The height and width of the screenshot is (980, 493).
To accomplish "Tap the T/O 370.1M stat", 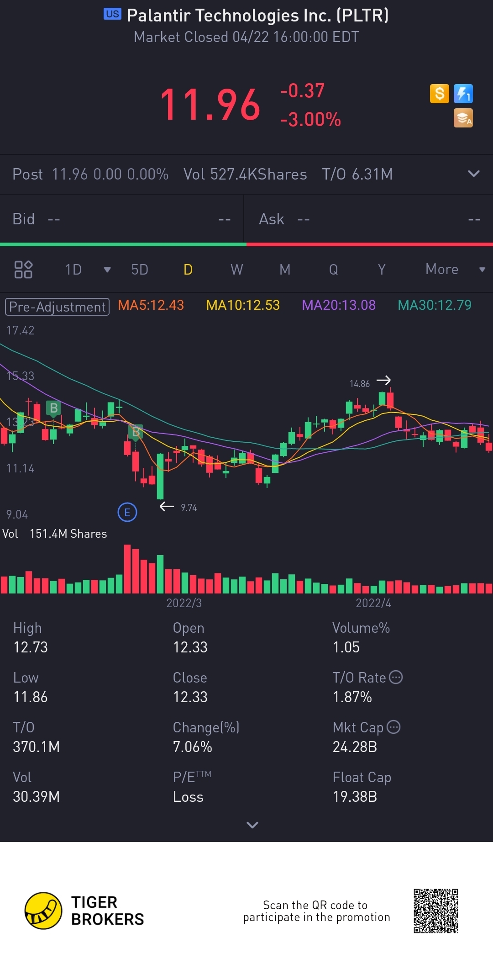I will pos(37,737).
